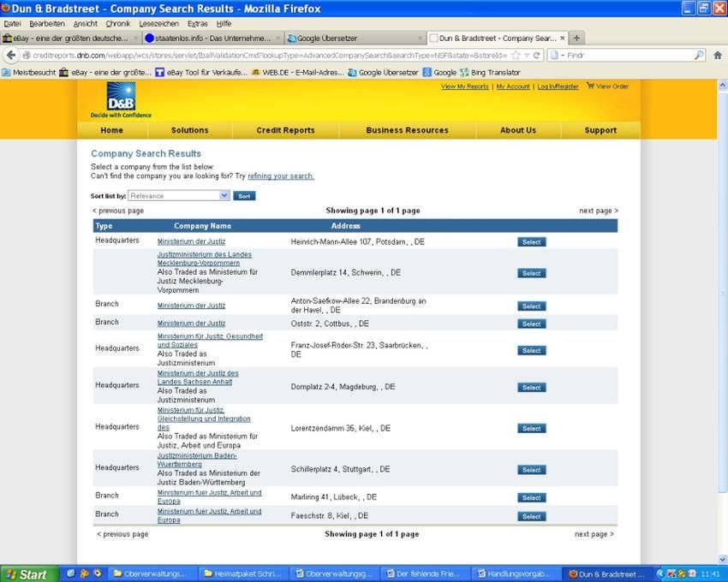The height and width of the screenshot is (582, 728).
Task: Click the View Order cart icon
Action: tap(591, 86)
